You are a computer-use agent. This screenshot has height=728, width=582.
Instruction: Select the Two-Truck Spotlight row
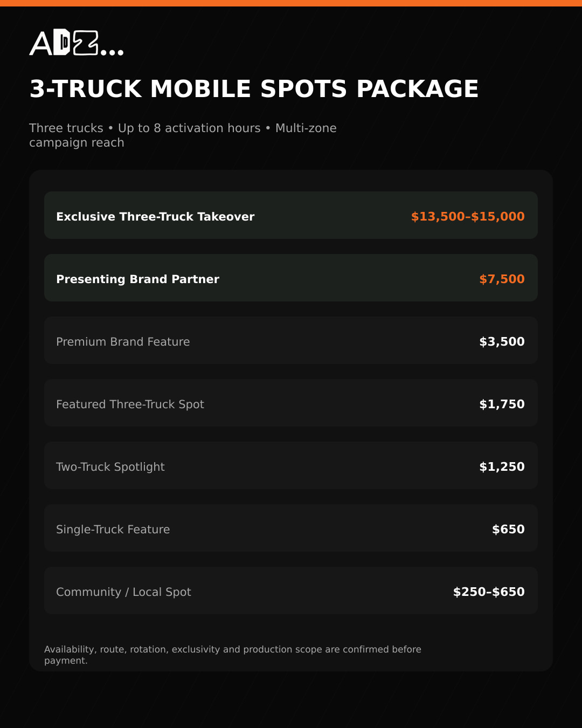(291, 465)
